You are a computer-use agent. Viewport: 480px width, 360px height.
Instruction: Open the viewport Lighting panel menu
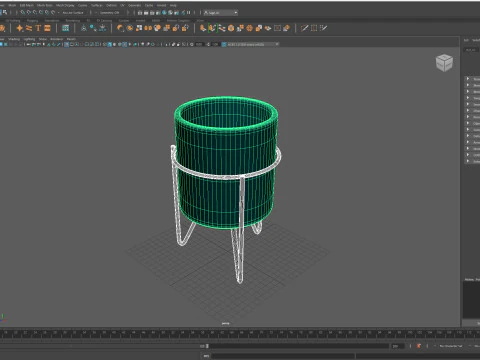pyautogui.click(x=29, y=39)
